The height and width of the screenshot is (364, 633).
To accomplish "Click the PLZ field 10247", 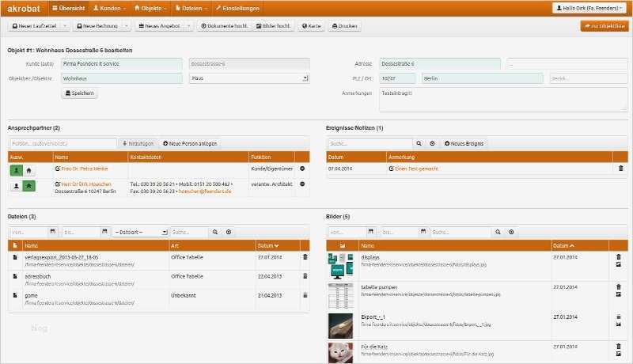I will click(x=397, y=78).
